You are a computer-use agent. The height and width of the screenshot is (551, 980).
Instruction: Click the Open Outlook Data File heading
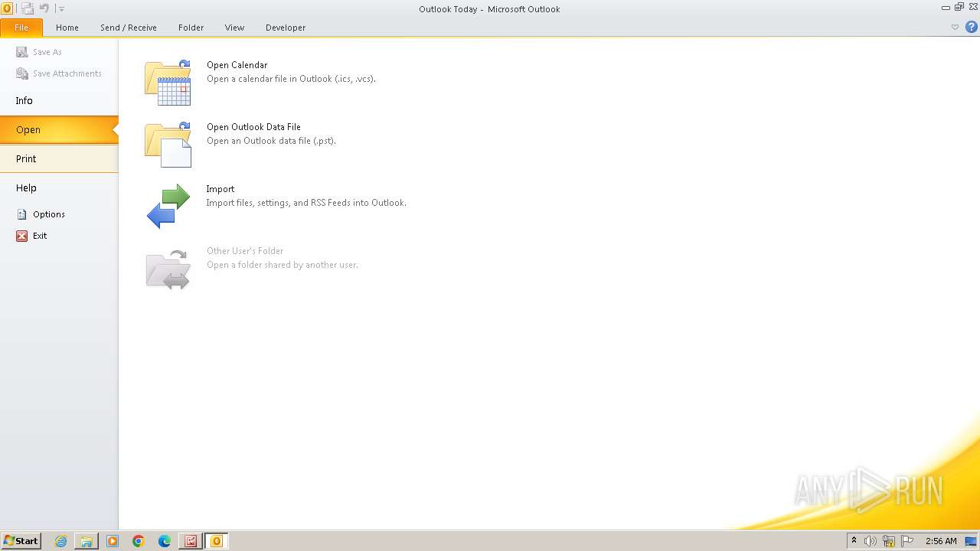[253, 127]
